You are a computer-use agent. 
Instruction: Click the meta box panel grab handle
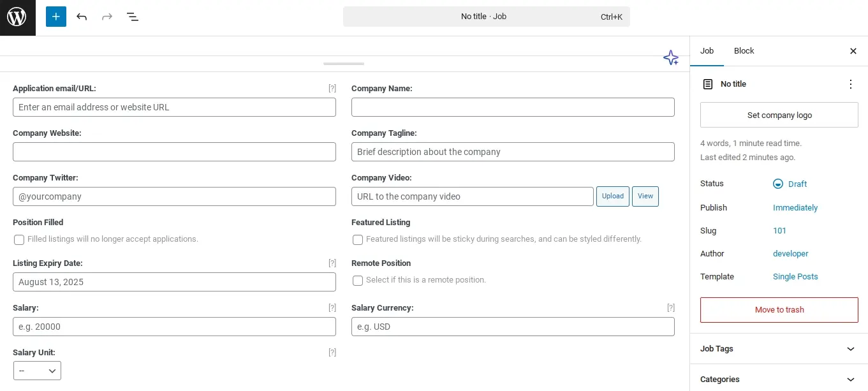[x=344, y=64]
